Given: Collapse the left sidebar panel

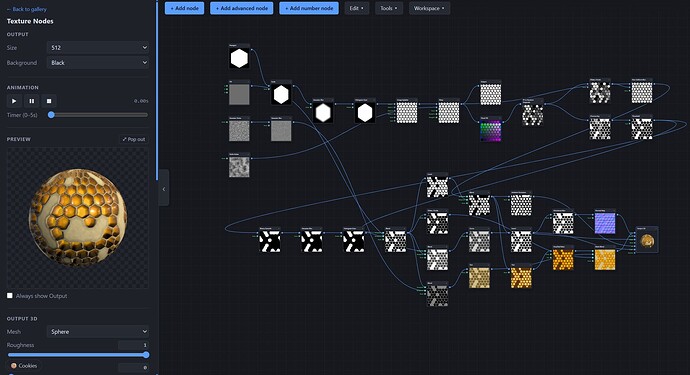Looking at the screenshot, I should (x=164, y=189).
